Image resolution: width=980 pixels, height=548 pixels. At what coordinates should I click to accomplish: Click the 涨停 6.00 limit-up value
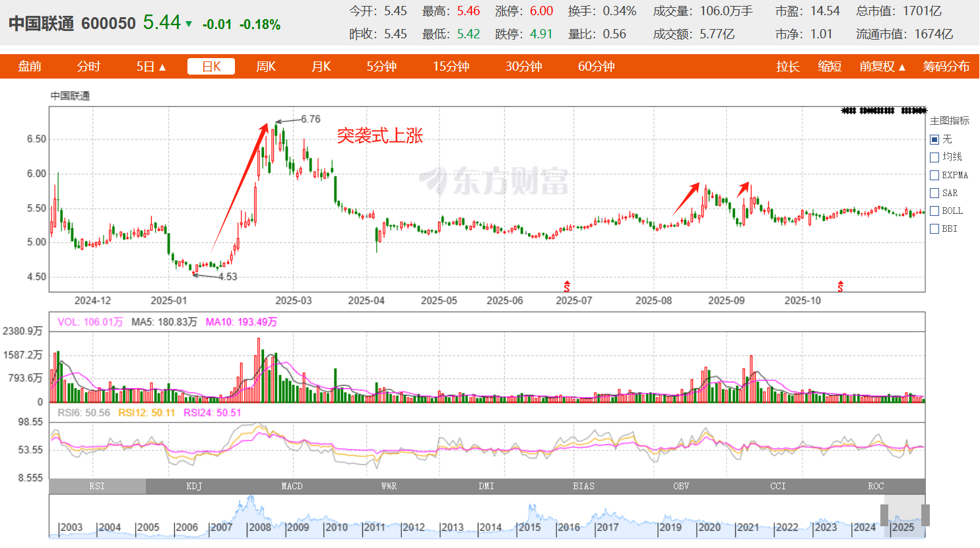point(541,11)
